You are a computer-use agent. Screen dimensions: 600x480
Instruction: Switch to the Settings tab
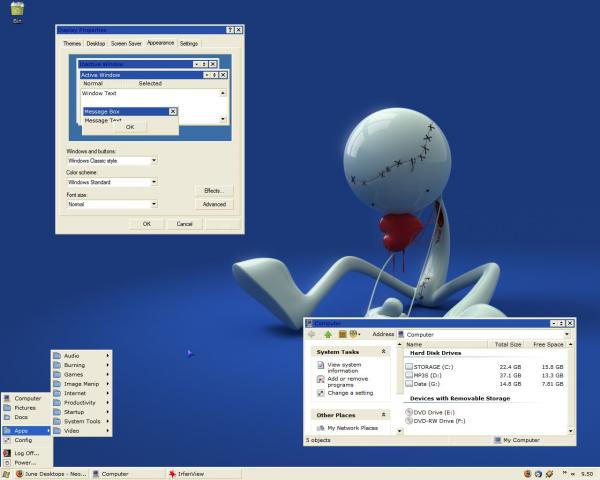tap(189, 44)
